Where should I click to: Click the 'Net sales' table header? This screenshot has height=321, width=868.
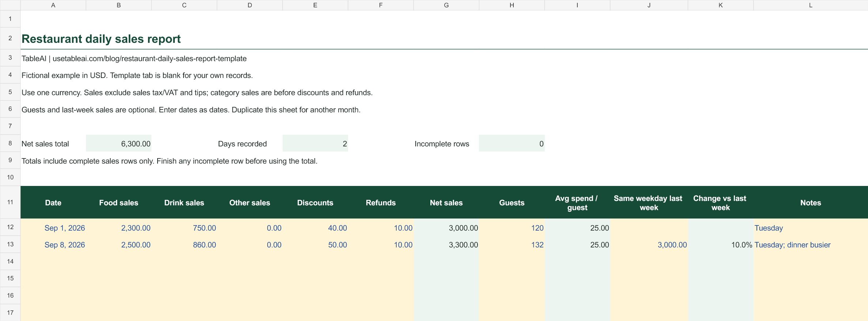(446, 203)
